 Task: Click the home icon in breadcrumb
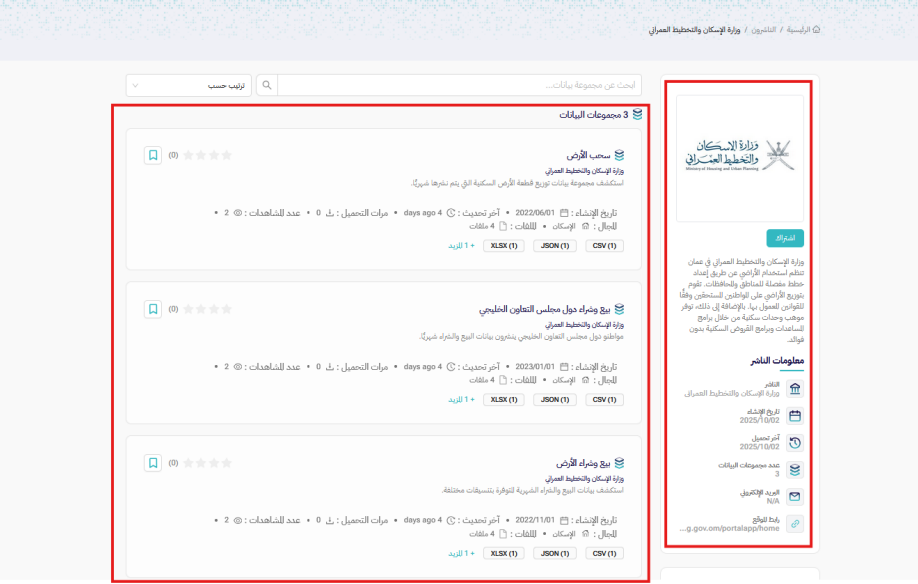coord(816,30)
